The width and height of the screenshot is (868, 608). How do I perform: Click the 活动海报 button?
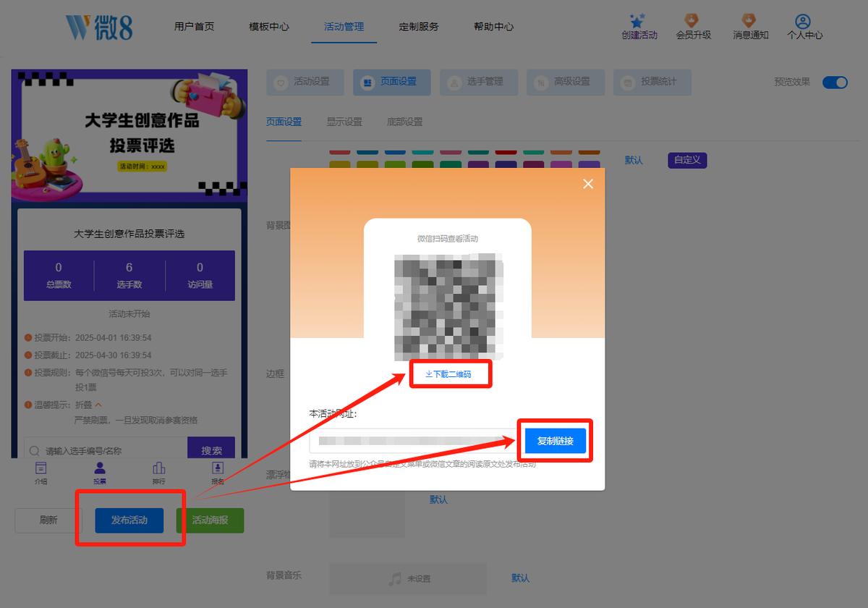[210, 520]
